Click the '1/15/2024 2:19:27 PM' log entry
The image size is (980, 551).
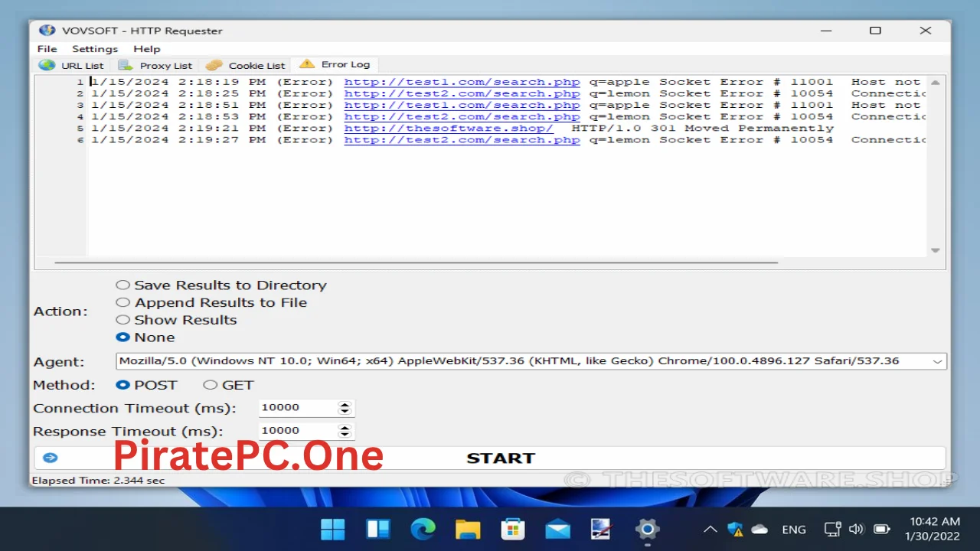pyautogui.click(x=178, y=139)
